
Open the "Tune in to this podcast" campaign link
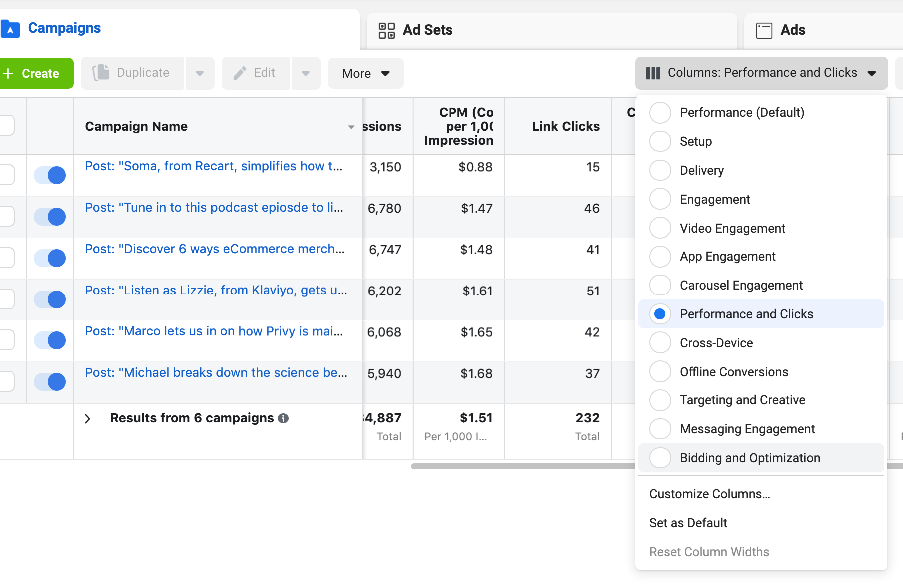[214, 207]
